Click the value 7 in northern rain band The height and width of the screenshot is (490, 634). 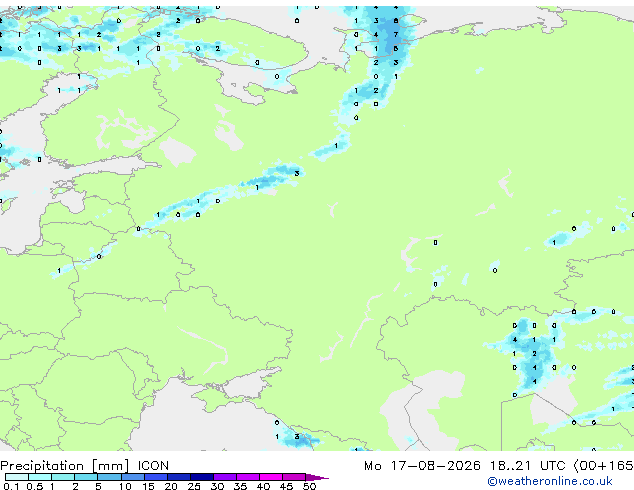(x=395, y=35)
